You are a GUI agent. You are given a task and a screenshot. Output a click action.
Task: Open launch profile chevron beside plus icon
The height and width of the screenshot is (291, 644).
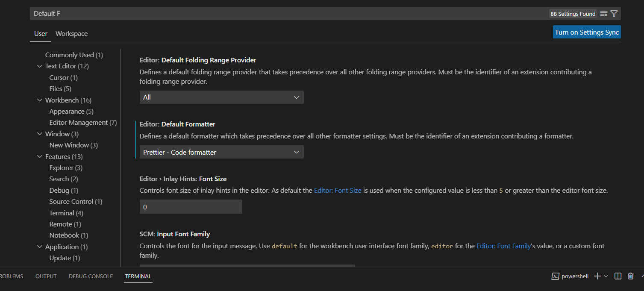tap(606, 276)
